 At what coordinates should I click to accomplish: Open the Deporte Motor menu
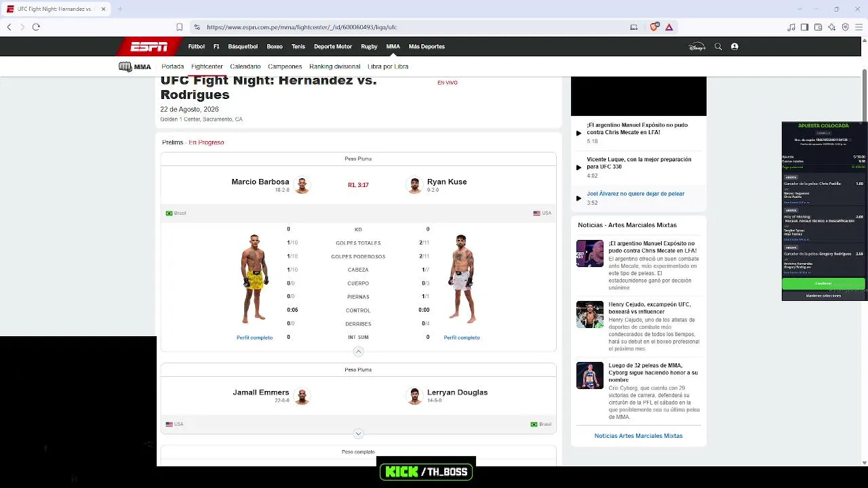point(333,47)
